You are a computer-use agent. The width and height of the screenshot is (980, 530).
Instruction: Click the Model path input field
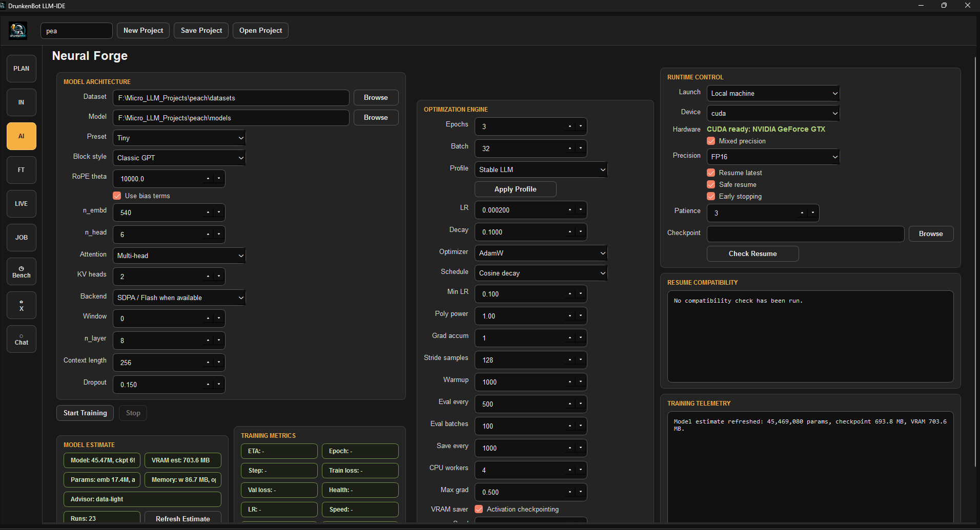pyautogui.click(x=231, y=118)
